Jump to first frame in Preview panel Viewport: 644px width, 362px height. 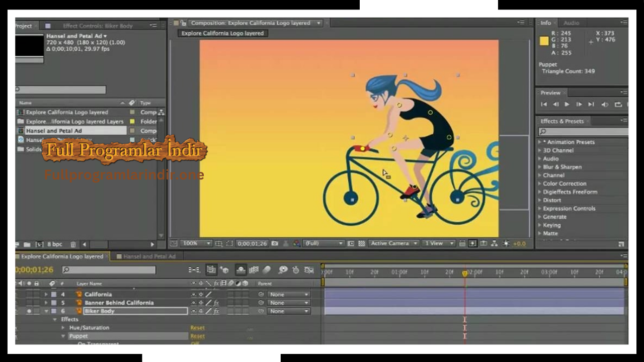click(x=544, y=105)
